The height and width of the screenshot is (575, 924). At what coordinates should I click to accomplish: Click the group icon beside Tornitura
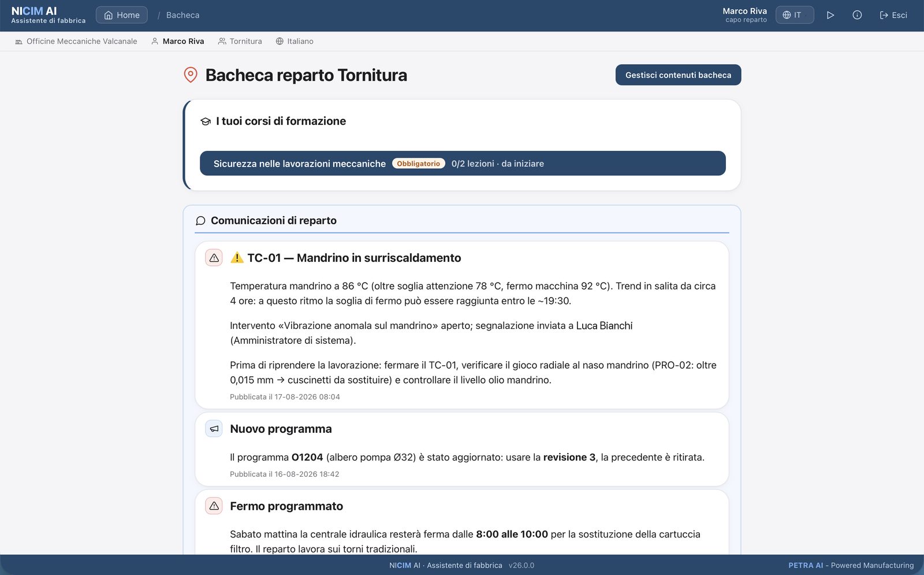point(222,42)
